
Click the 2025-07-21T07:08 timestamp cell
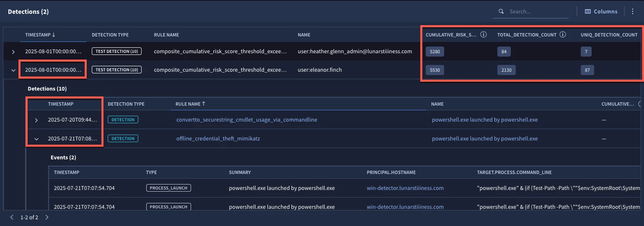[x=72, y=139]
